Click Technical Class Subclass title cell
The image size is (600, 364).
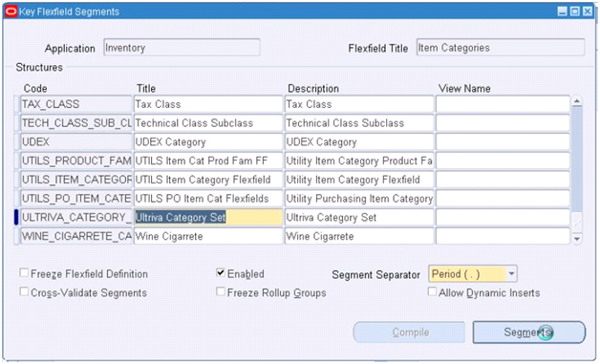tap(207, 123)
